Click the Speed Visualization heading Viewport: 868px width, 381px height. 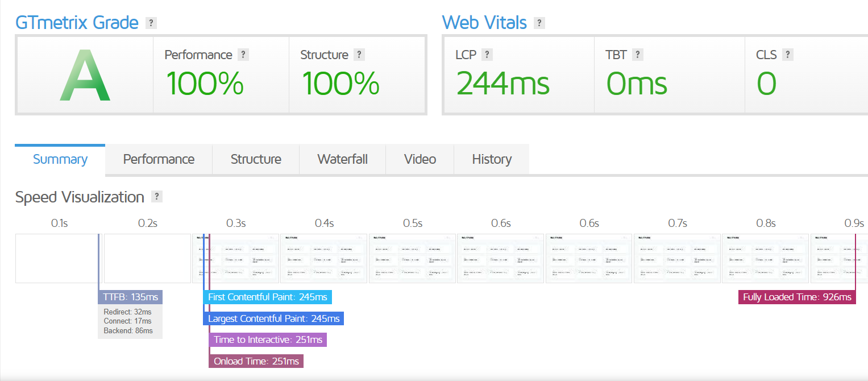80,197
